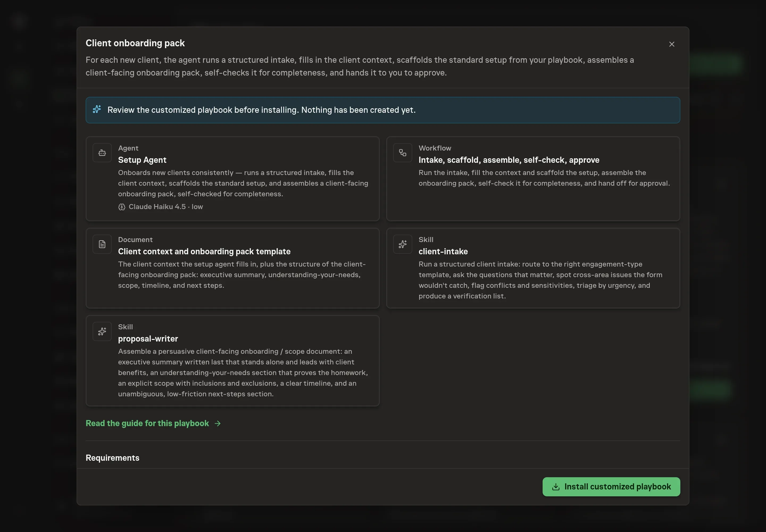
Task: Click the 'Workflow' type label
Action: (x=435, y=148)
